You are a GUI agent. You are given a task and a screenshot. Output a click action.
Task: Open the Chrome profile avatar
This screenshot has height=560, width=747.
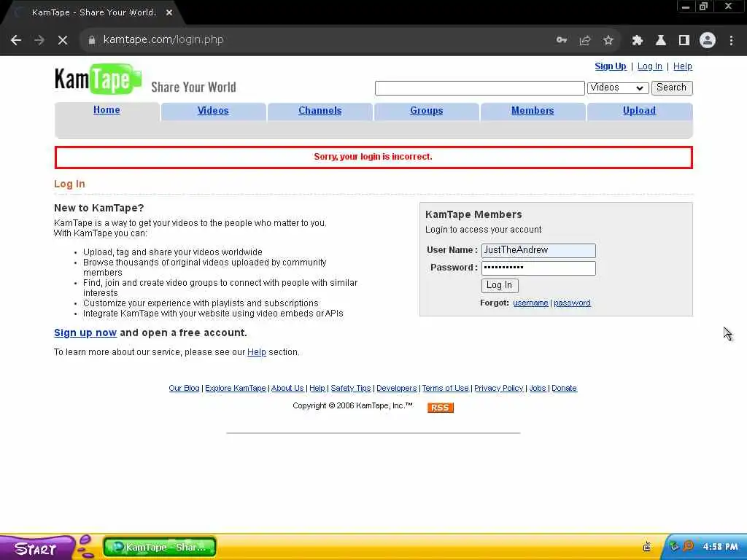click(708, 40)
